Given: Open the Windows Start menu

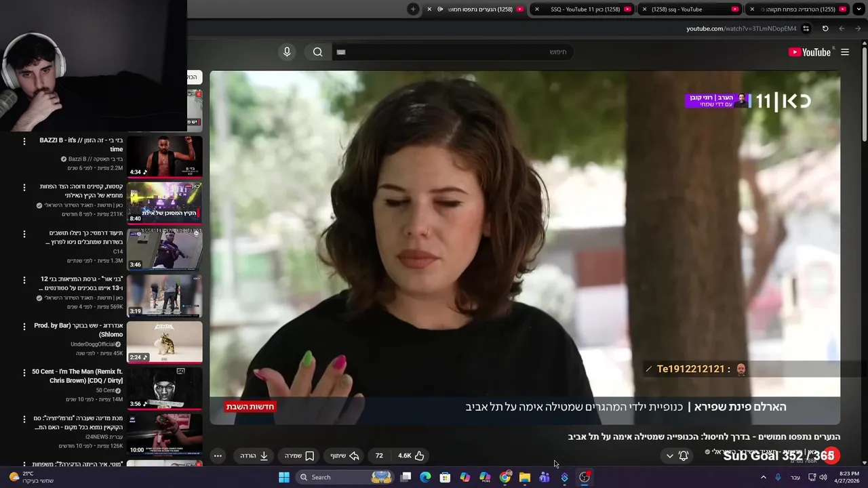Looking at the screenshot, I should (284, 477).
